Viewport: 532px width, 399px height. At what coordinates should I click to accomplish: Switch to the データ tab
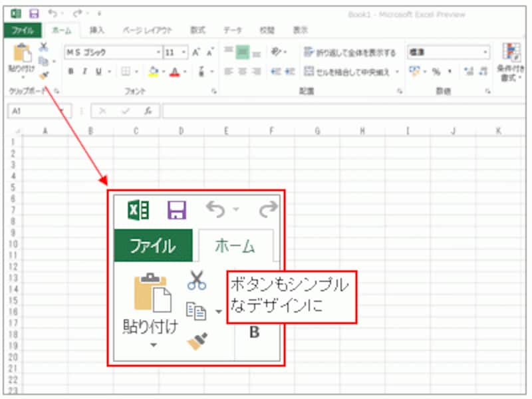click(x=233, y=31)
